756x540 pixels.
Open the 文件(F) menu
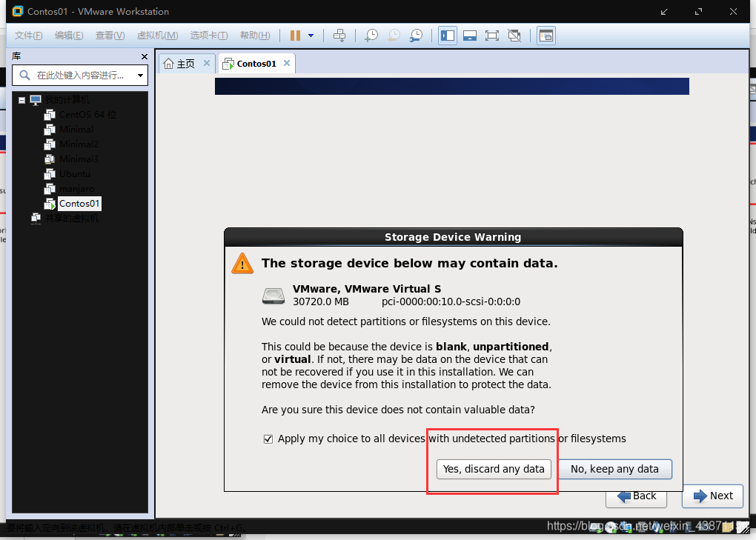click(x=28, y=35)
